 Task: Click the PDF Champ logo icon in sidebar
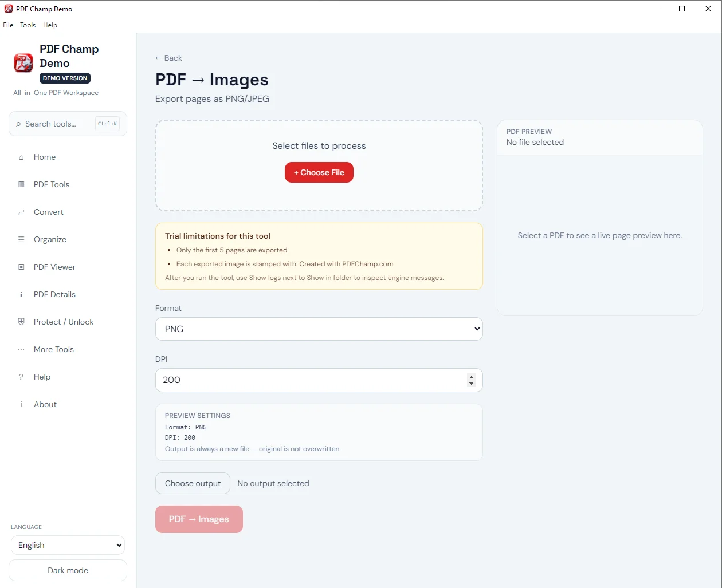click(x=23, y=63)
